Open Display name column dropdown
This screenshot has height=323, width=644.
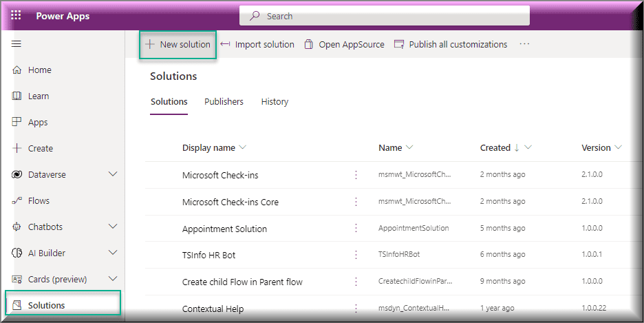point(242,147)
